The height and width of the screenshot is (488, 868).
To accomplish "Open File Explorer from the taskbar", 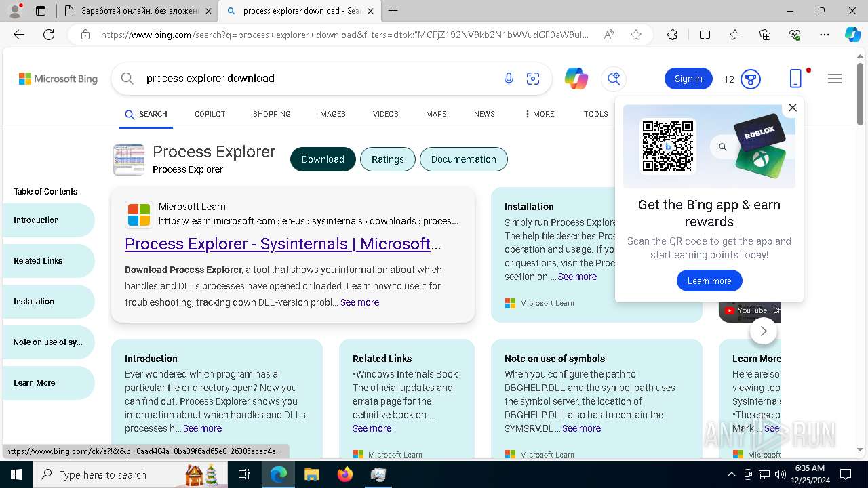I will pyautogui.click(x=311, y=474).
